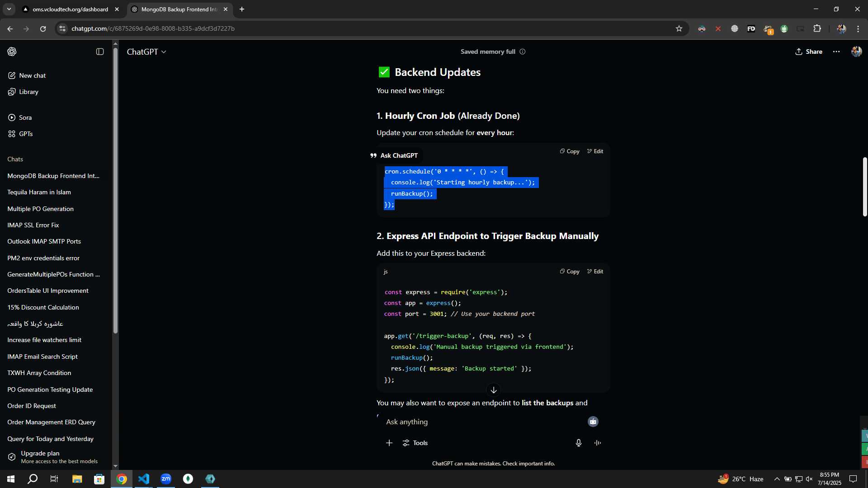
Task: Open the 15% Discount Calculation chat
Action: point(43,307)
